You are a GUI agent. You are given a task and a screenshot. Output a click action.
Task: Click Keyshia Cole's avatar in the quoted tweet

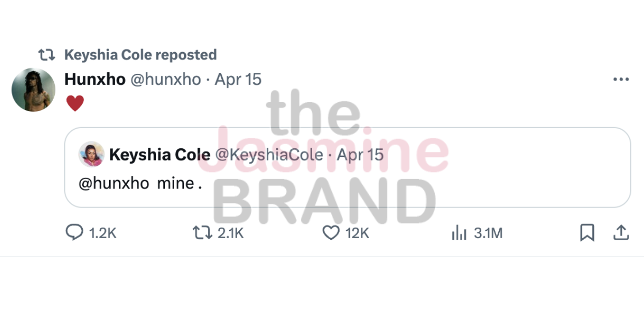point(93,155)
